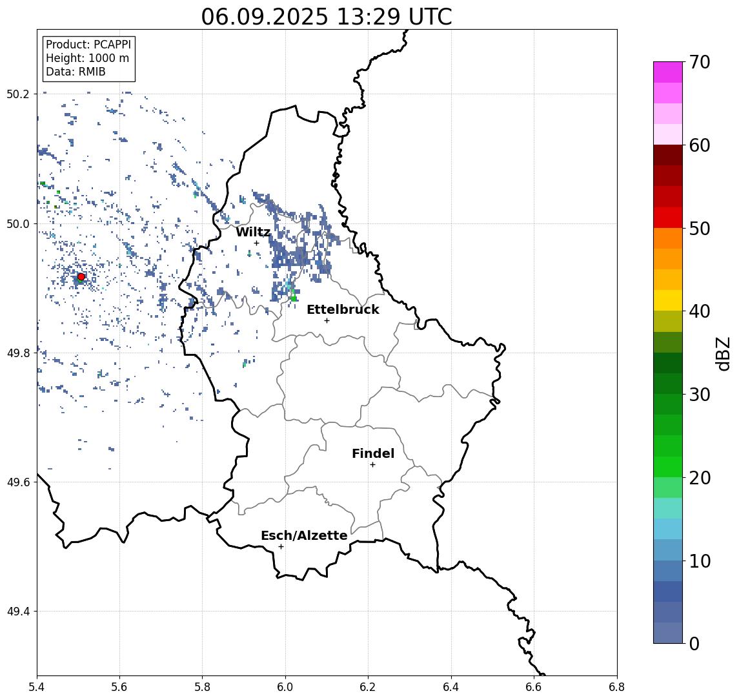The width and height of the screenshot is (739, 700).
Task: Pick the turquoise swatch between 10 and 20 dBZ
Action: click(668, 508)
